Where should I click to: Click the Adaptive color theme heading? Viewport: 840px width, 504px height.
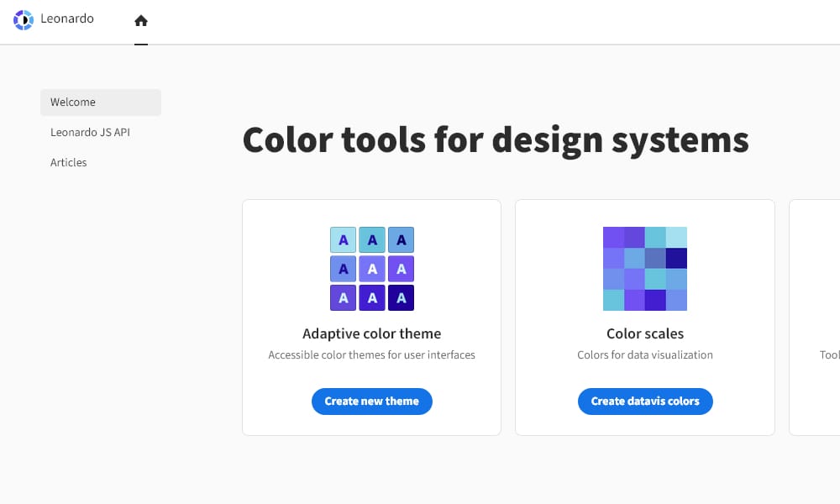(x=371, y=333)
